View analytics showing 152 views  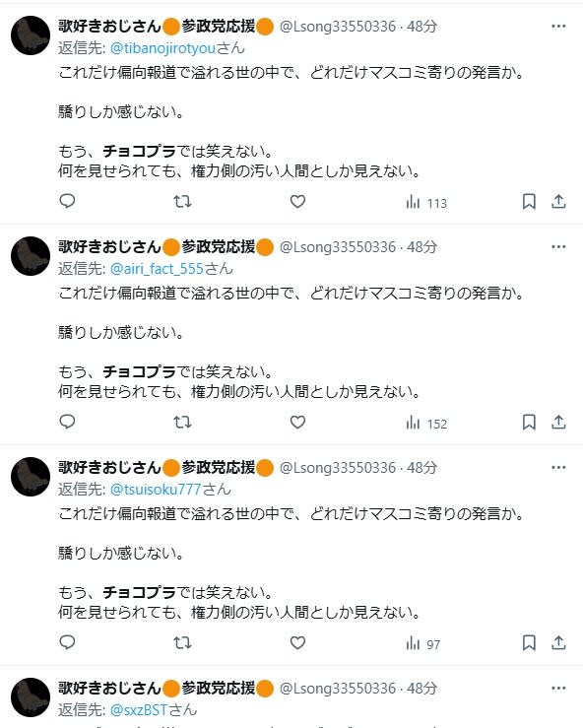point(426,423)
